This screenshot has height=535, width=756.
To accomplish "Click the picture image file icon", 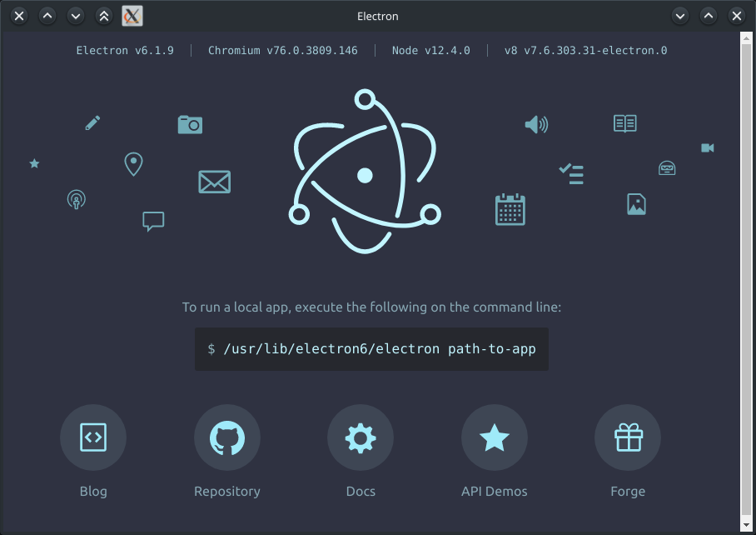I will 636,204.
